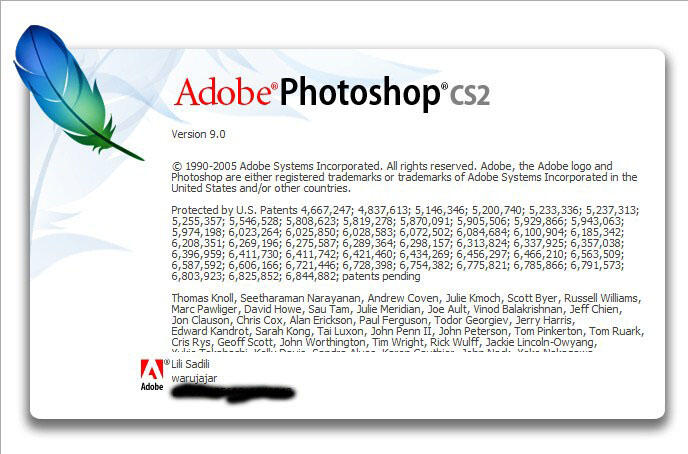The image size is (688, 454).
Task: Click the 'Lili Sadili' registered user name
Action: [190, 364]
